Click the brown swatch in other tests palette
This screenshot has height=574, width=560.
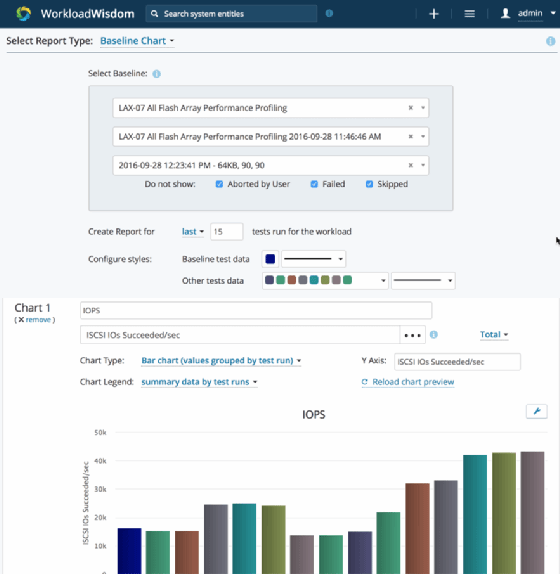(292, 280)
